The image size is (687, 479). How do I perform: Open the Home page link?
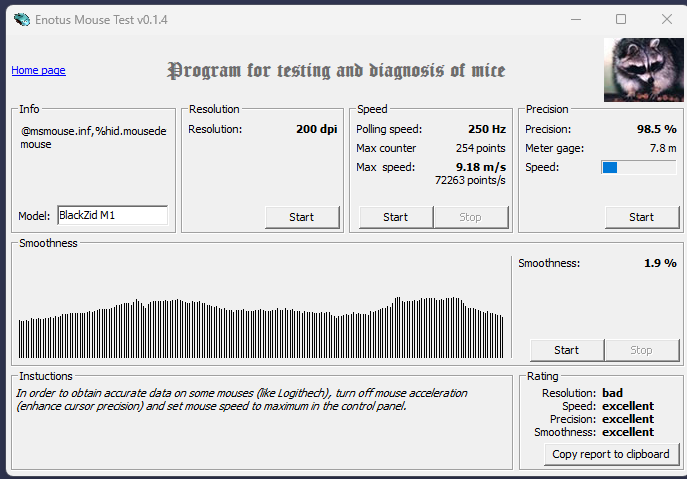pyautogui.click(x=38, y=70)
